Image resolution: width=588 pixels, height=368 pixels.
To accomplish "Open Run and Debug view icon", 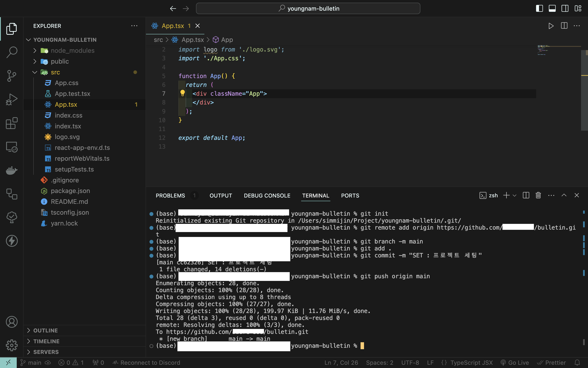I will (11, 100).
